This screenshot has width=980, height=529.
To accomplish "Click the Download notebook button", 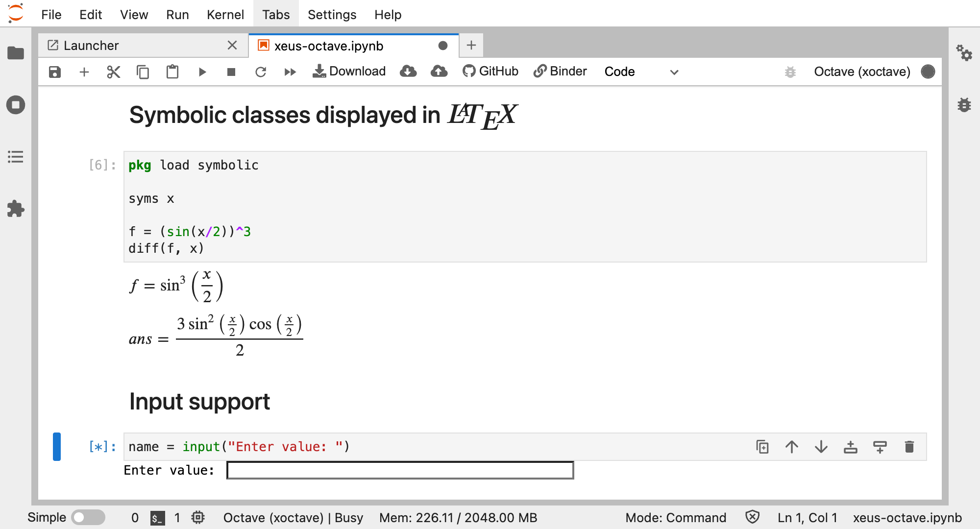I will [349, 72].
